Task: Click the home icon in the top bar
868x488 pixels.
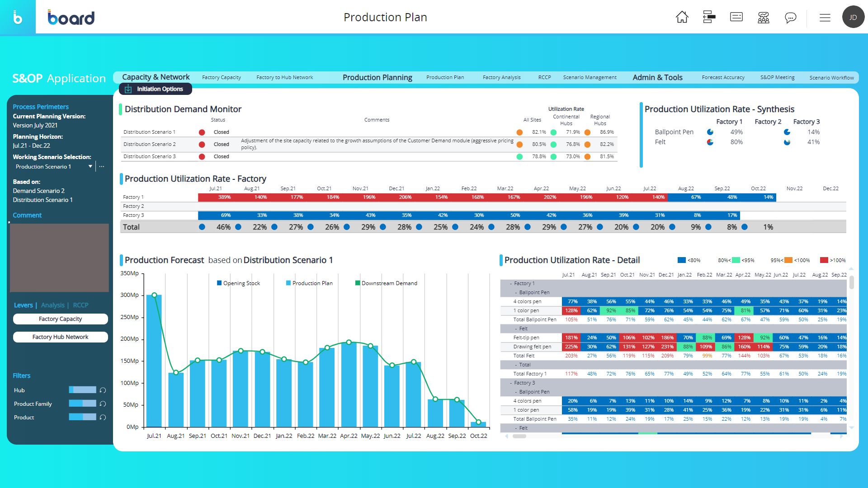Action: (x=682, y=17)
